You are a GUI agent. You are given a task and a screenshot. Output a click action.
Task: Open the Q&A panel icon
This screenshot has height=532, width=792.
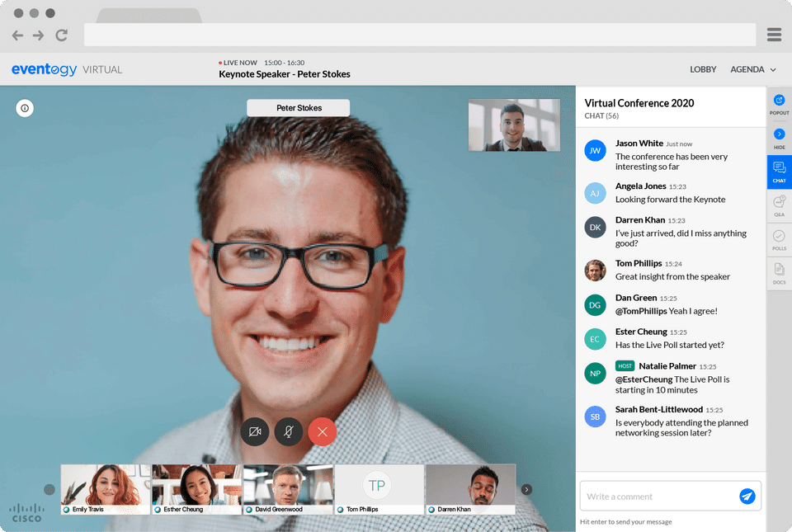point(779,206)
